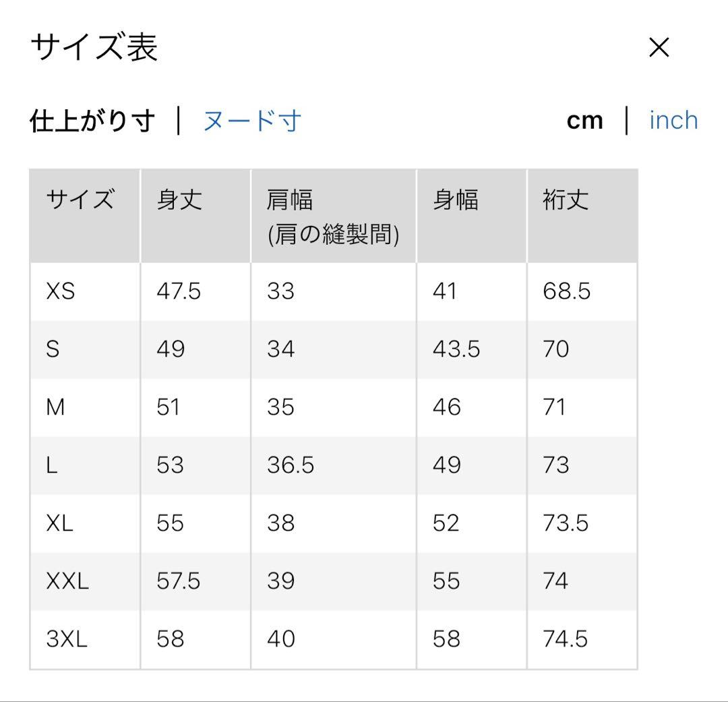Select the XS size row label
Screen dimensions: 728x702
tap(61, 291)
